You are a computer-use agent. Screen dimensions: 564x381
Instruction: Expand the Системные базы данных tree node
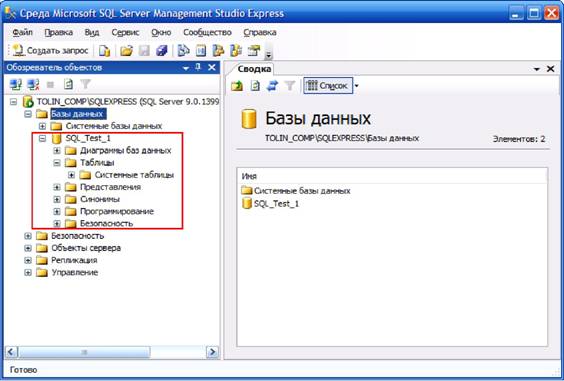tap(42, 126)
